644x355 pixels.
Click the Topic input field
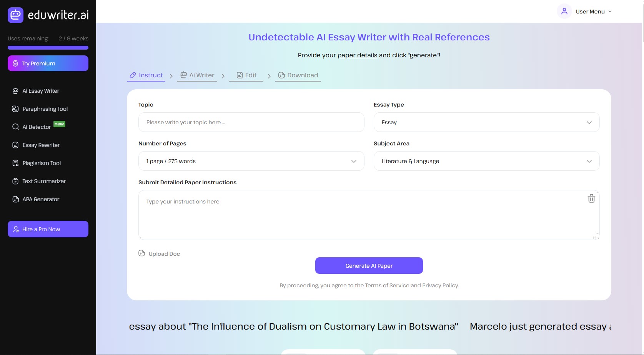coord(251,122)
